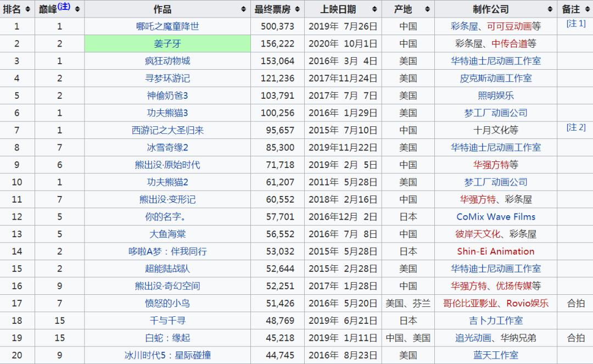Open 愤怒的小鸟 film link
Image resolution: width=593 pixels, height=364 pixels.
167,304
